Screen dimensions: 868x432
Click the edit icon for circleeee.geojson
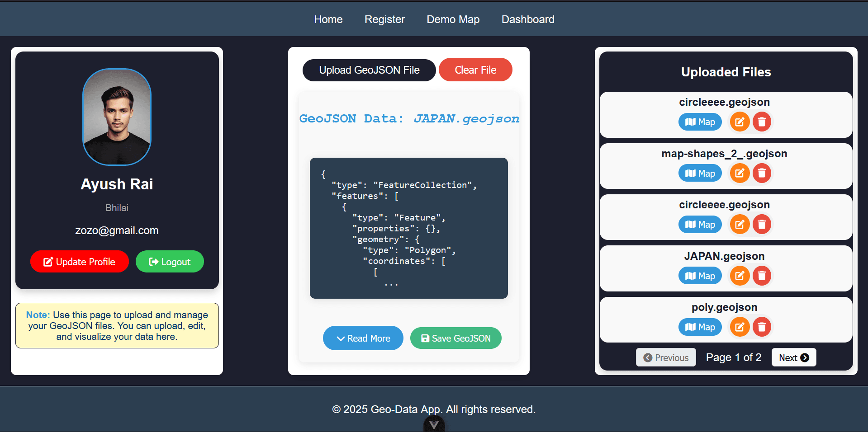click(x=740, y=122)
